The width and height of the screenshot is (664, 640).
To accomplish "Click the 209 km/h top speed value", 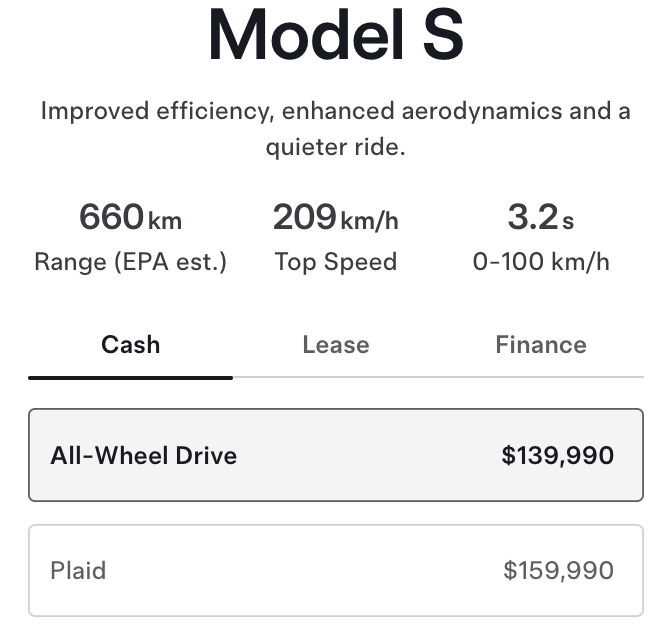I will [x=335, y=217].
